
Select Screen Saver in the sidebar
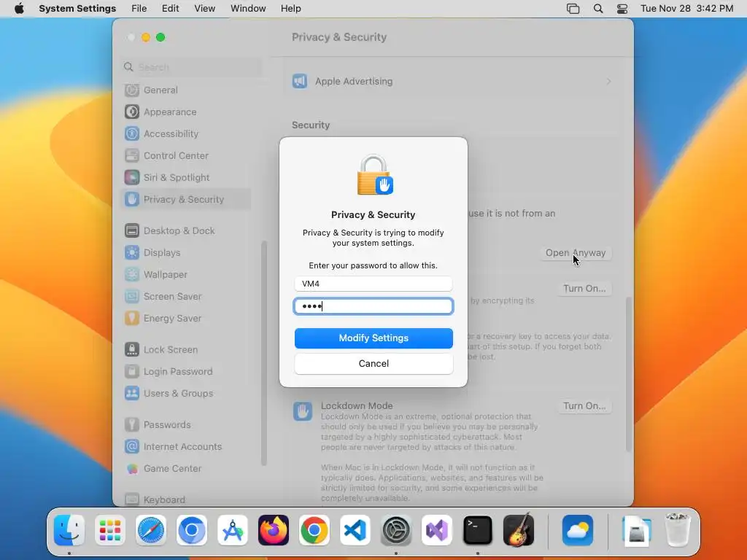(187, 297)
